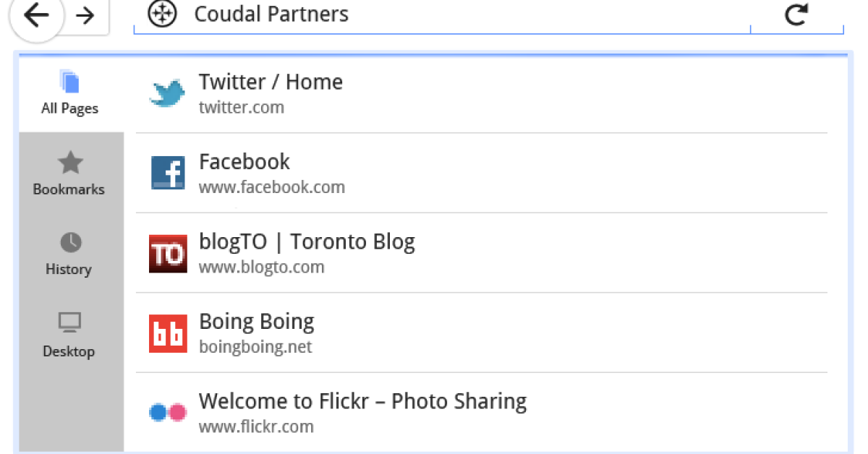868x454 pixels.
Task: Open blogTO | Toronto Blog result
Action: pyautogui.click(x=307, y=241)
